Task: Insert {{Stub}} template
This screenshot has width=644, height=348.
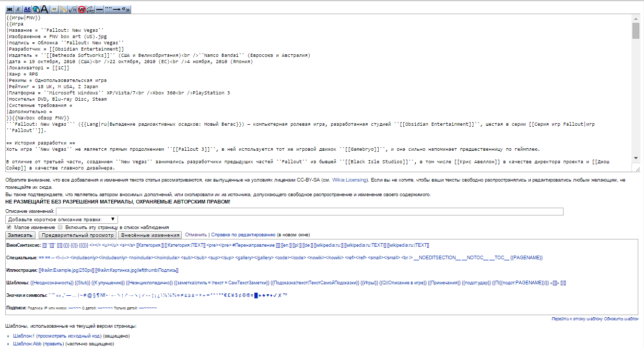Action: pos(83,283)
